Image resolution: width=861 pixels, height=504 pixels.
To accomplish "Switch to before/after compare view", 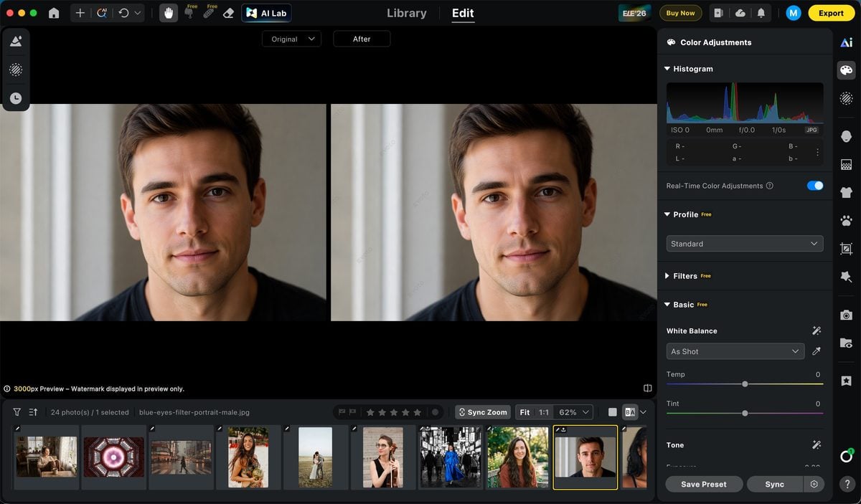I will (630, 412).
